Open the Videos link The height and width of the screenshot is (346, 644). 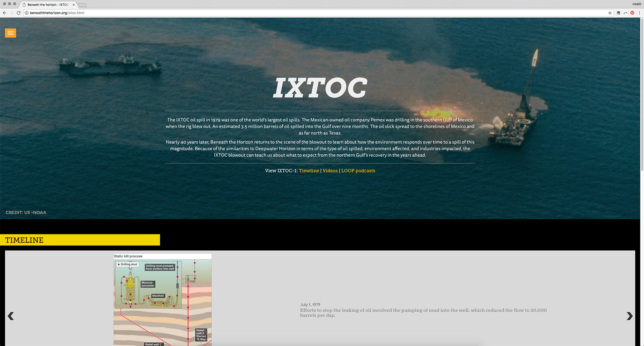(330, 170)
